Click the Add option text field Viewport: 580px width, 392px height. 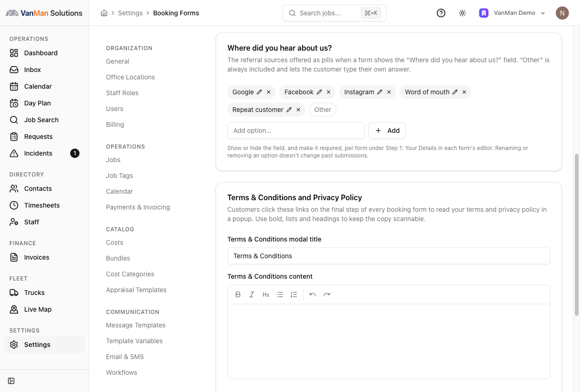[296, 131]
